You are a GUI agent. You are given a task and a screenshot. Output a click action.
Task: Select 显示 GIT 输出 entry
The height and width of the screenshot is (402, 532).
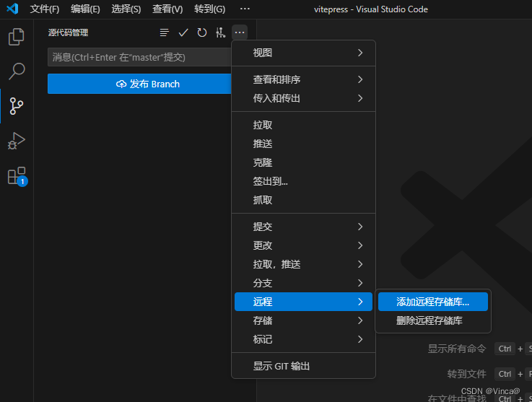tap(303, 366)
